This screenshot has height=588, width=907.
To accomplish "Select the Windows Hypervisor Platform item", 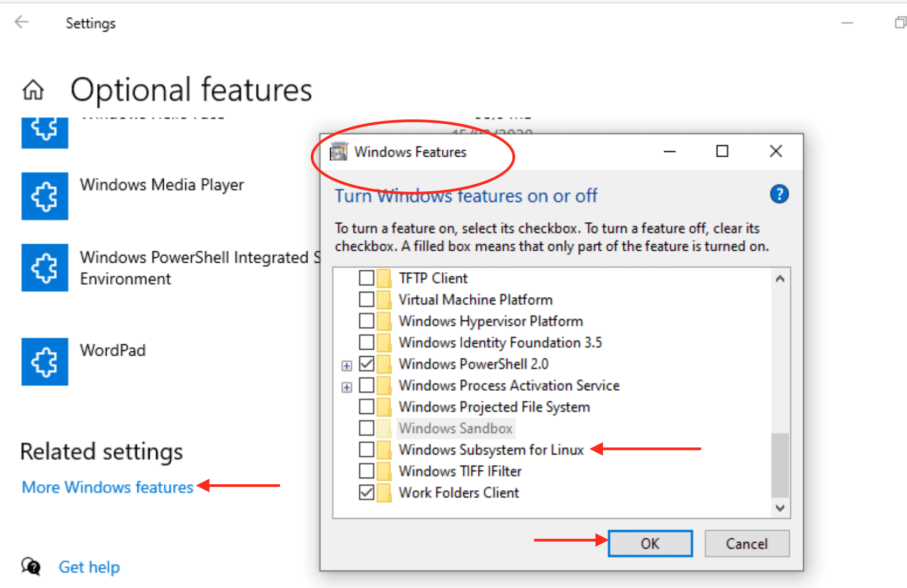I will point(490,321).
